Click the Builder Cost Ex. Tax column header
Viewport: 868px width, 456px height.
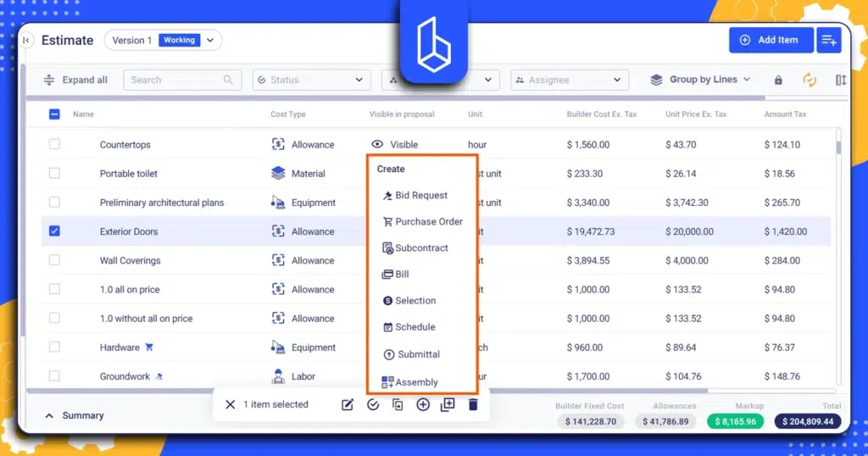pyautogui.click(x=602, y=114)
